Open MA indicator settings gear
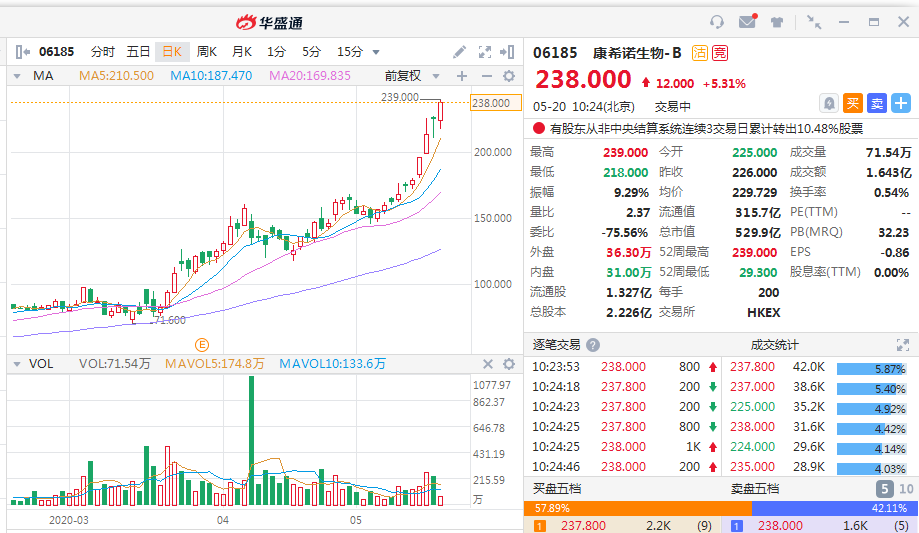Screen dimensions: 919x533 [509, 76]
